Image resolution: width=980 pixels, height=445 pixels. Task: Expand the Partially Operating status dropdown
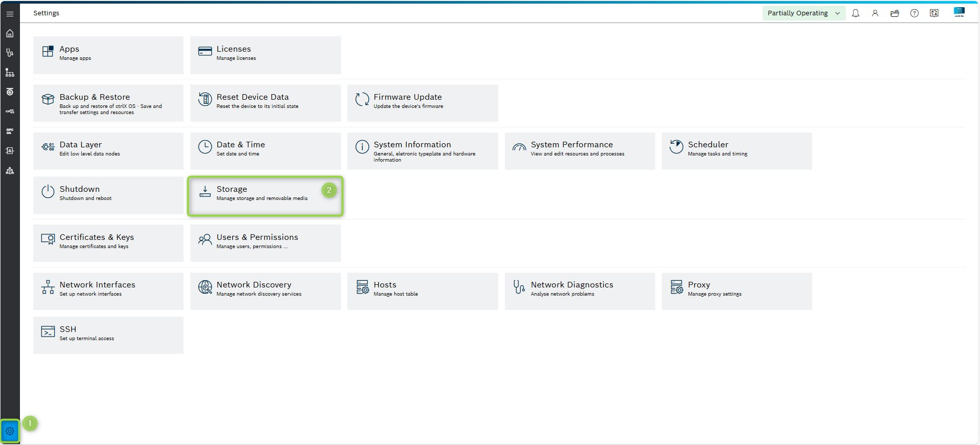point(804,13)
